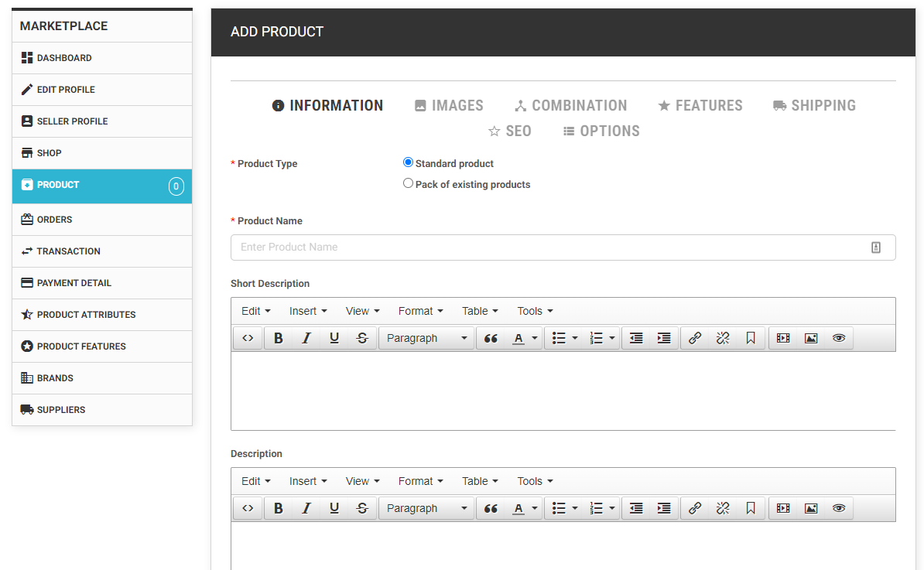Open Table menu in Description editor
Viewport: 924px width, 570px height.
(480, 481)
